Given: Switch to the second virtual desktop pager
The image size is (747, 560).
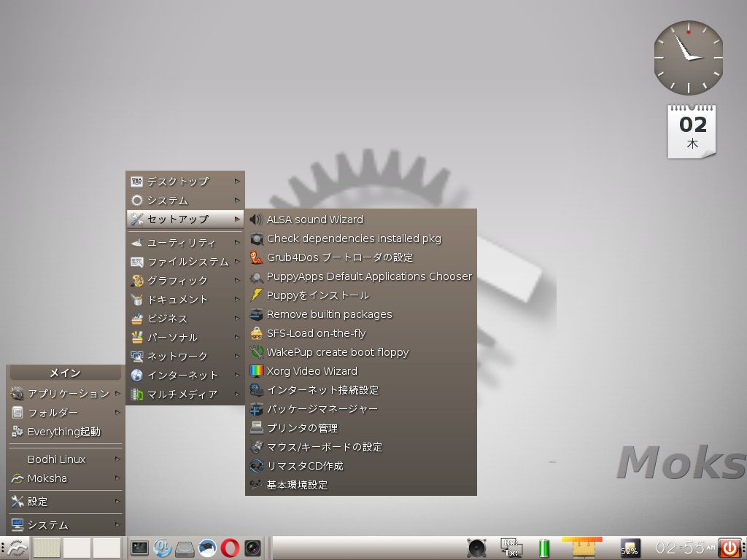Looking at the screenshot, I should pyautogui.click(x=77, y=547).
